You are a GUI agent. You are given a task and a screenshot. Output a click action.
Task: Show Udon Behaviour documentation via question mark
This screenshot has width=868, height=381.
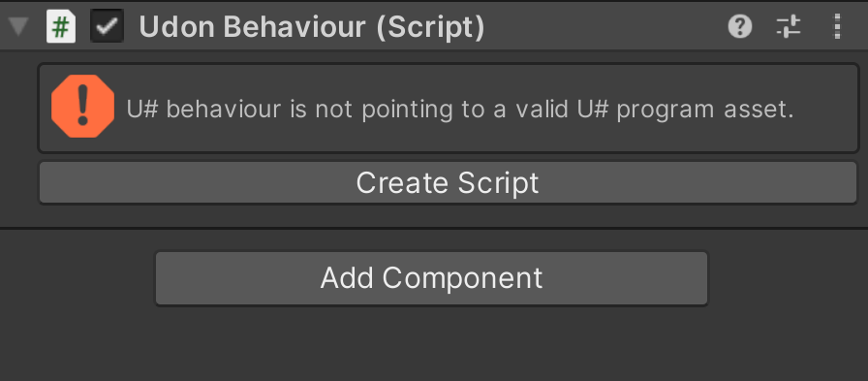[739, 26]
